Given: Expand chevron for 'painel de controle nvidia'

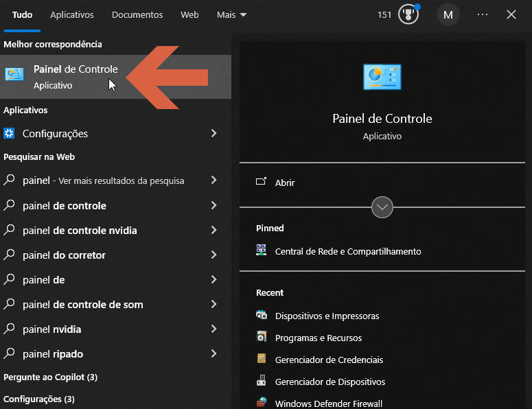Looking at the screenshot, I should point(213,230).
